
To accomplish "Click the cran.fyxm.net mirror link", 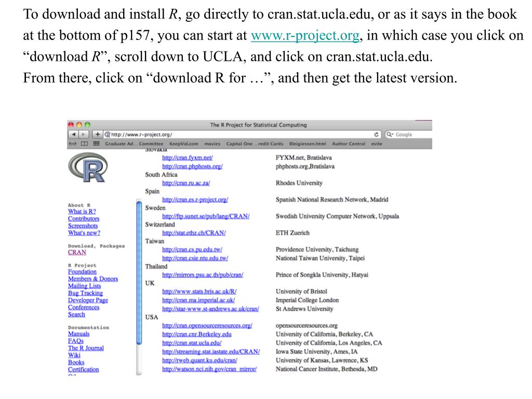I will coord(187,158).
